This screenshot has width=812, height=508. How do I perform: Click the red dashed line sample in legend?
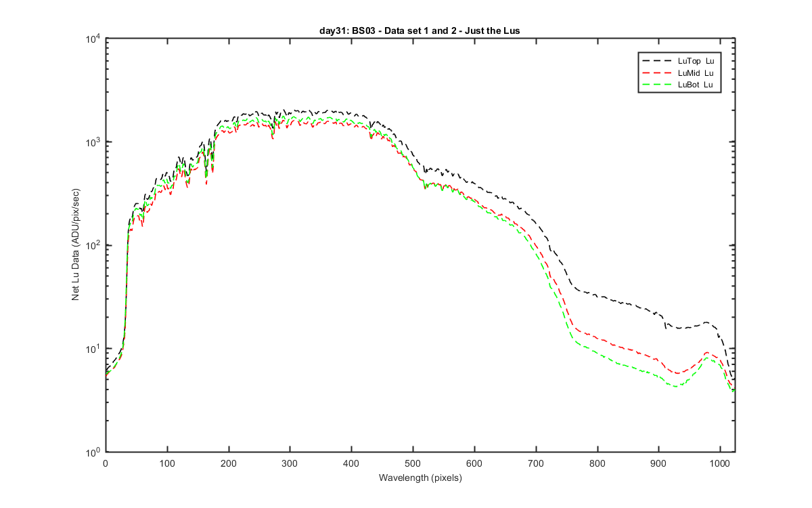(x=658, y=72)
